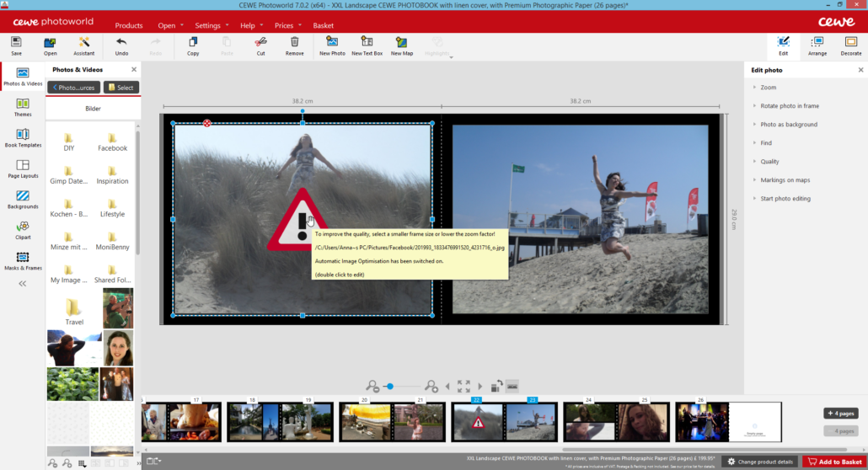This screenshot has width=868, height=470.
Task: Open Book Templates panel
Action: pyautogui.click(x=23, y=138)
